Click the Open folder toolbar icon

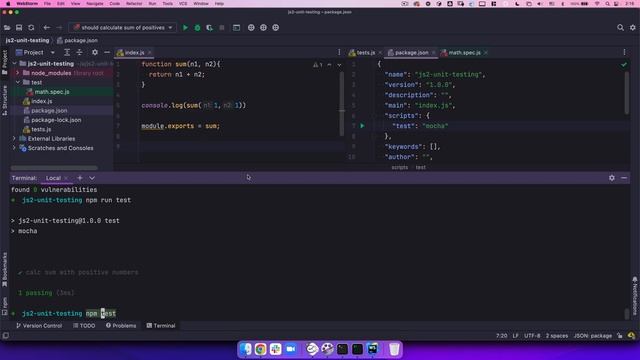(x=7, y=28)
